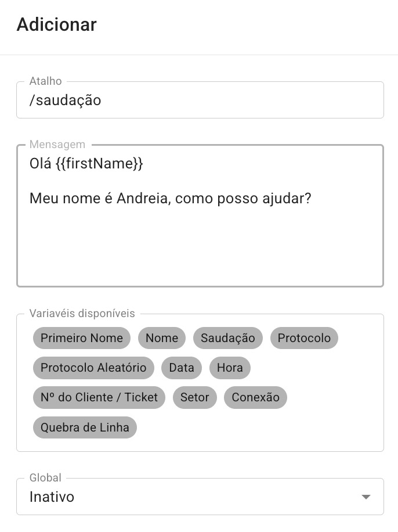The width and height of the screenshot is (398, 532).
Task: Add the Saudação variable
Action: (x=228, y=338)
